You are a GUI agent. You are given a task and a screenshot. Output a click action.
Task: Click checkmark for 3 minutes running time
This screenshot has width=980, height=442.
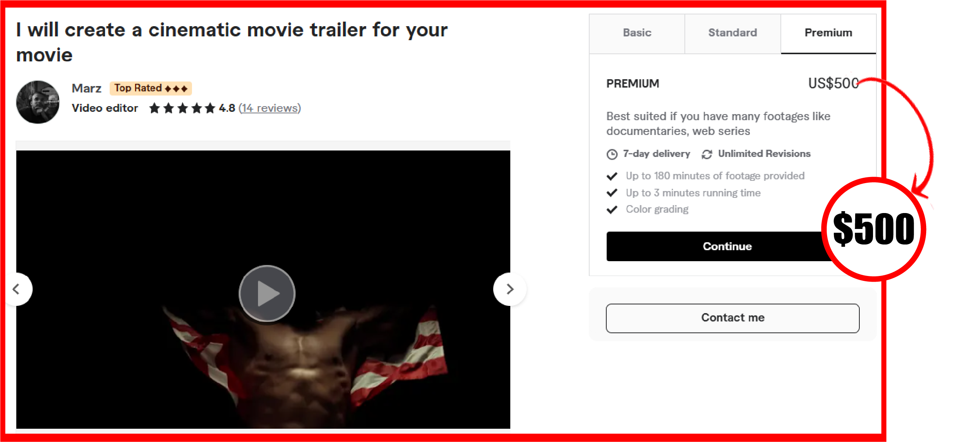[x=612, y=193]
